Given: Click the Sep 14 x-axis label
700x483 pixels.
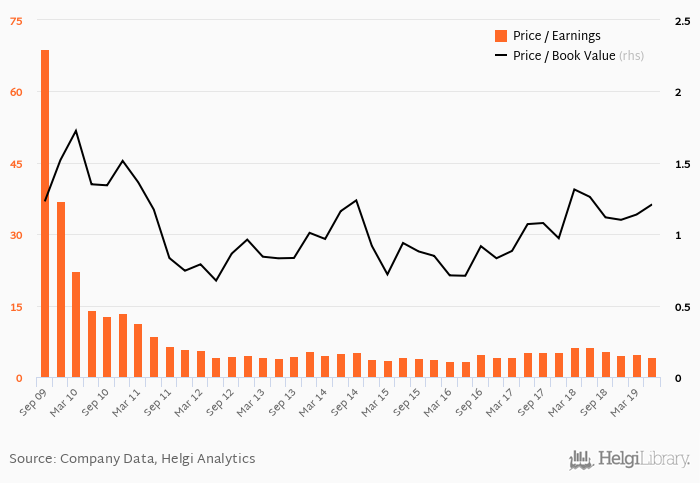Looking at the screenshot, I should [344, 402].
